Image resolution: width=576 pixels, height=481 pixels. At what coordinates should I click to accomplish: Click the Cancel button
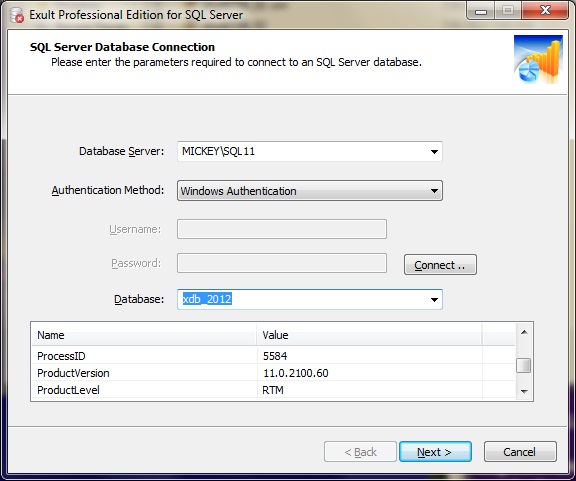[520, 452]
